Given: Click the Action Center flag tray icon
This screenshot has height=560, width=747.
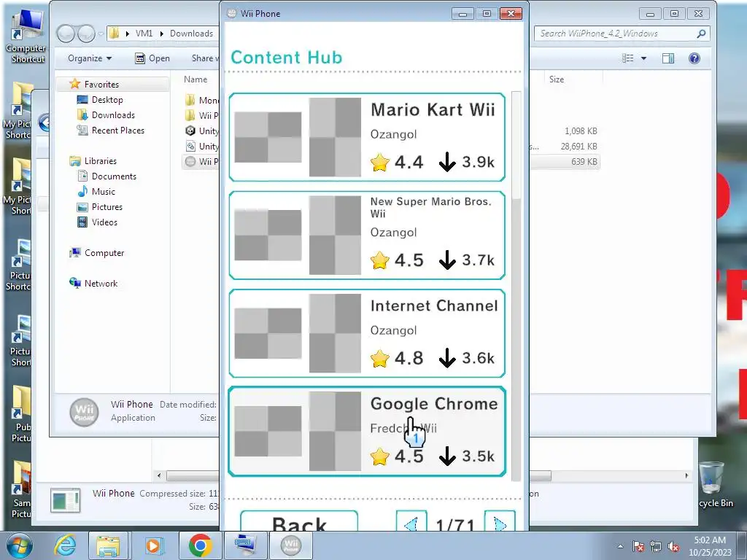Looking at the screenshot, I should (x=638, y=547).
